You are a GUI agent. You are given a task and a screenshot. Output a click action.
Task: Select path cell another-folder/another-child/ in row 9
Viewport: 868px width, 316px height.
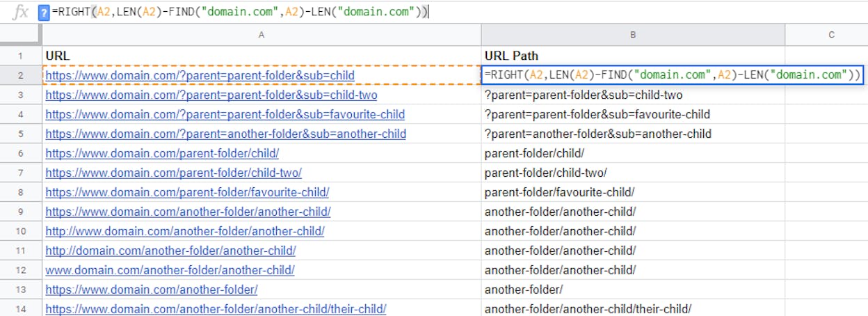pyautogui.click(x=633, y=212)
